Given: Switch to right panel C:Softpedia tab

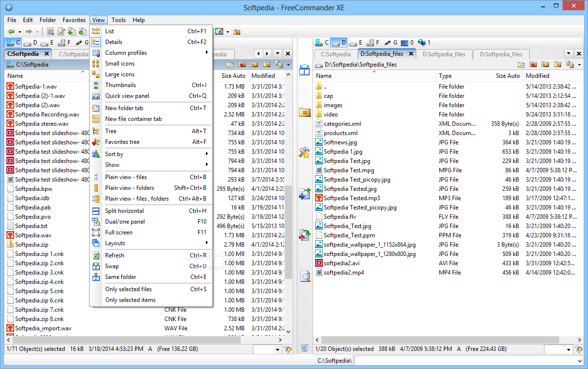Looking at the screenshot, I should tap(336, 54).
